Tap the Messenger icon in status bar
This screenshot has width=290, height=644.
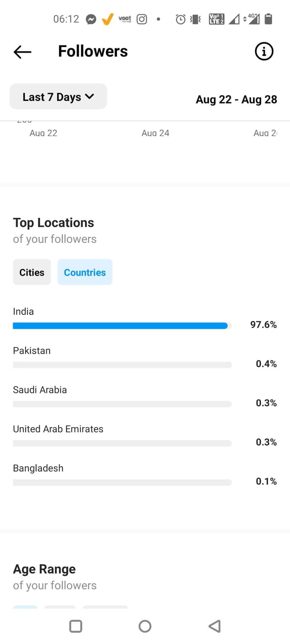91,19
